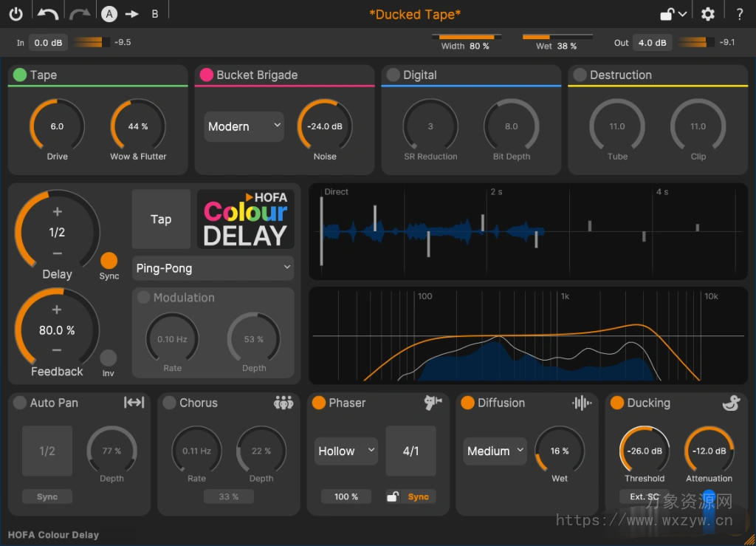The image size is (756, 546).
Task: Enable Sync under the Auto Pan panel
Action: click(47, 496)
